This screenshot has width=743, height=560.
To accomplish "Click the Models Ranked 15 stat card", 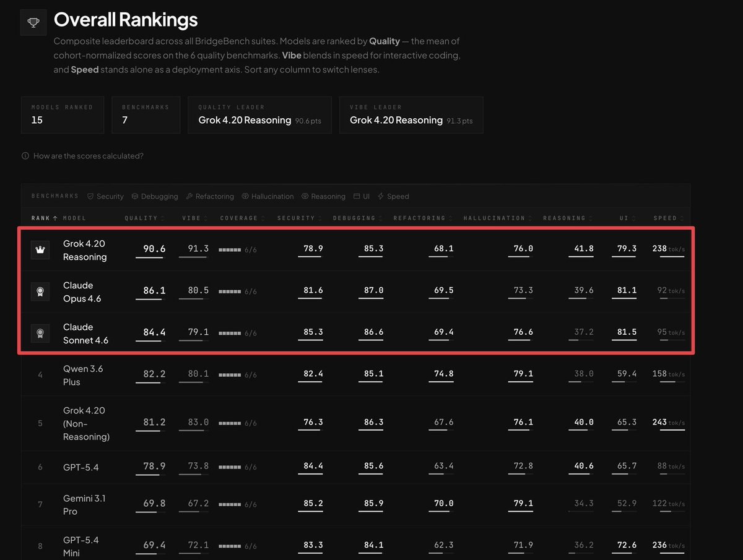I will click(x=63, y=114).
